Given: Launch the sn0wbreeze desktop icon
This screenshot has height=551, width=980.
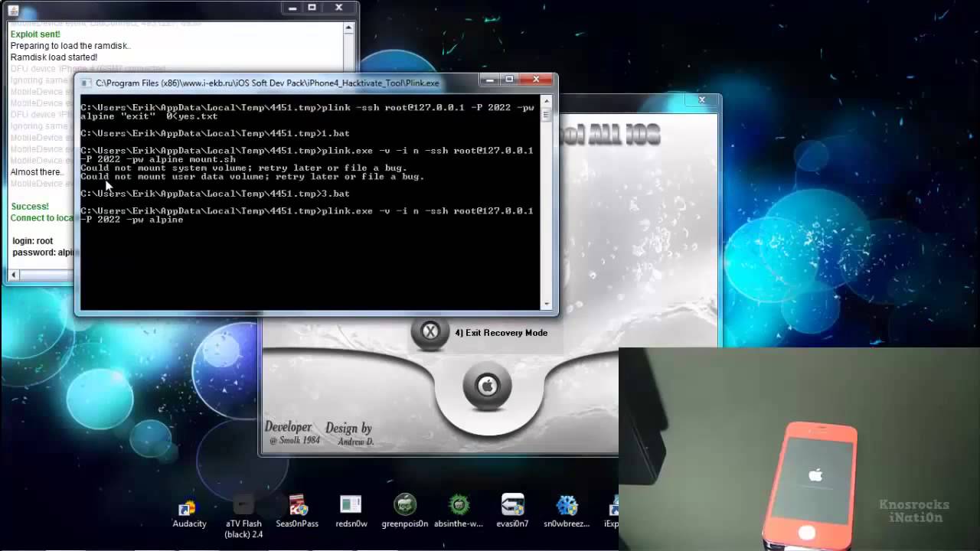Looking at the screenshot, I should click(x=567, y=512).
